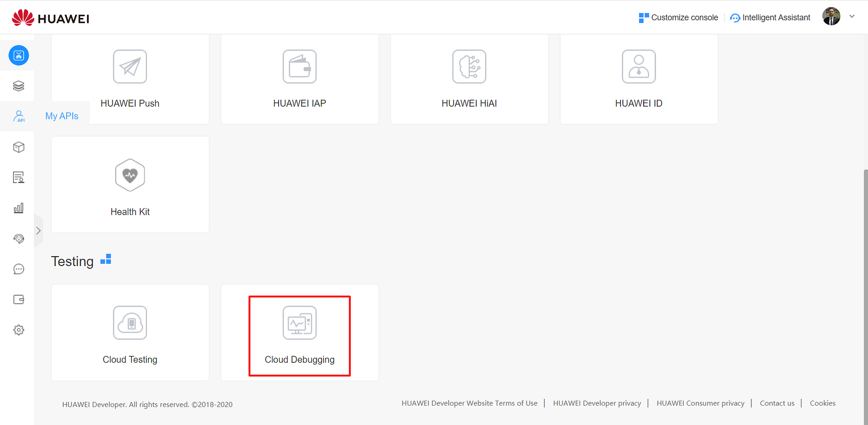Click Customize console
Viewport: 868px width, 425px height.
pyautogui.click(x=678, y=17)
